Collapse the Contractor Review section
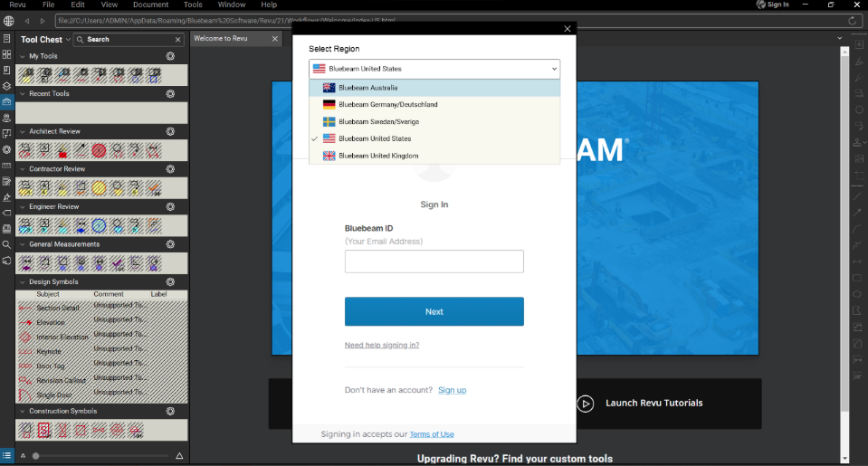This screenshot has height=466, width=868. coord(22,169)
